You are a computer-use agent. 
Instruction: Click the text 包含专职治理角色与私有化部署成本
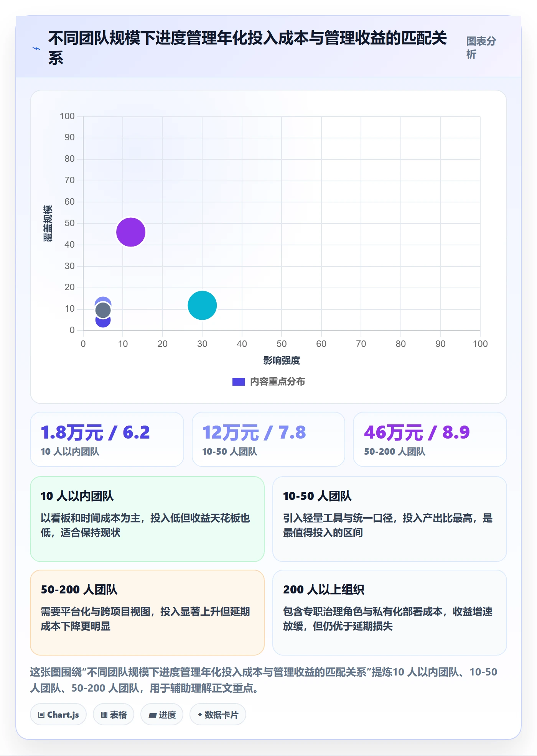point(363,612)
